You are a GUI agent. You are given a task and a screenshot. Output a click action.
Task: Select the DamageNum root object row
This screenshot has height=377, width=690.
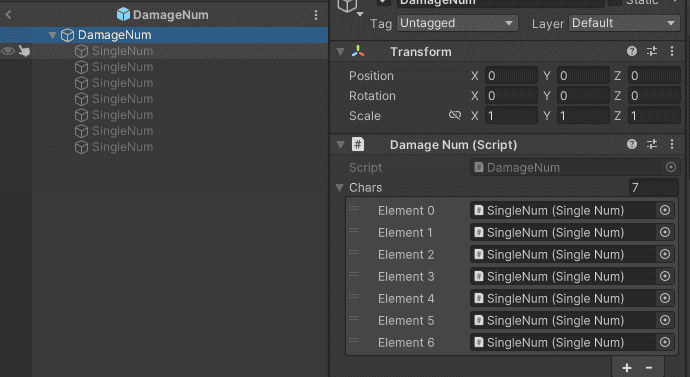click(164, 35)
